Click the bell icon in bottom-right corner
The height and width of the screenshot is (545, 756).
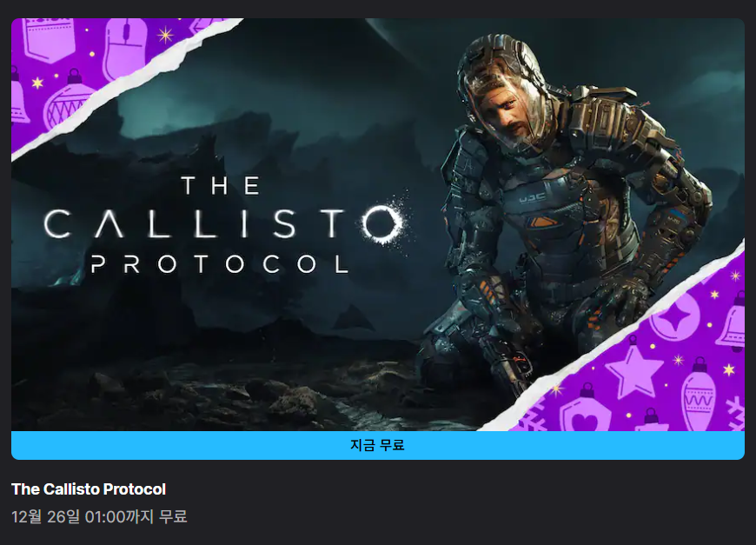point(732,322)
